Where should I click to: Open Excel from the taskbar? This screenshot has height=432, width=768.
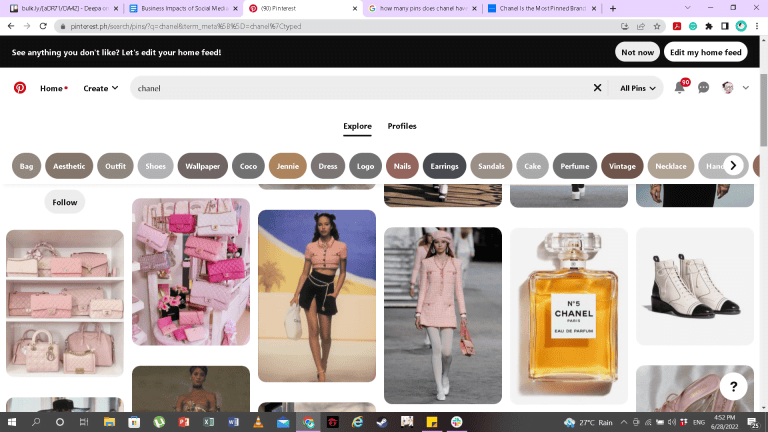209,422
